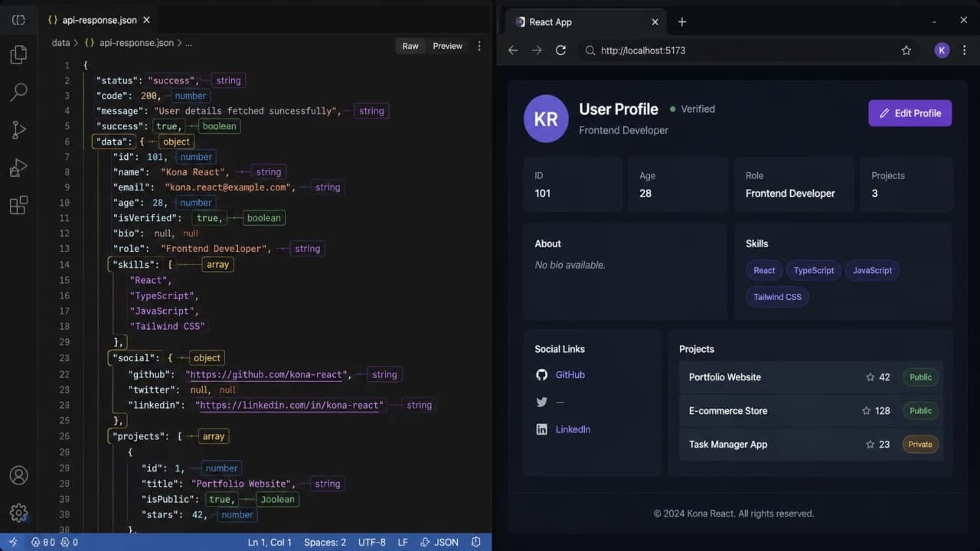Open the Extensions icon in activity bar
980x551 pixels.
[18, 205]
